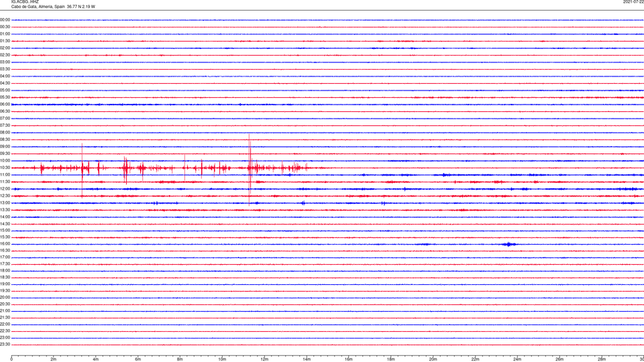The height and width of the screenshot is (362, 644).
Task: Click the 18m axis tick label
Action: click(x=391, y=359)
